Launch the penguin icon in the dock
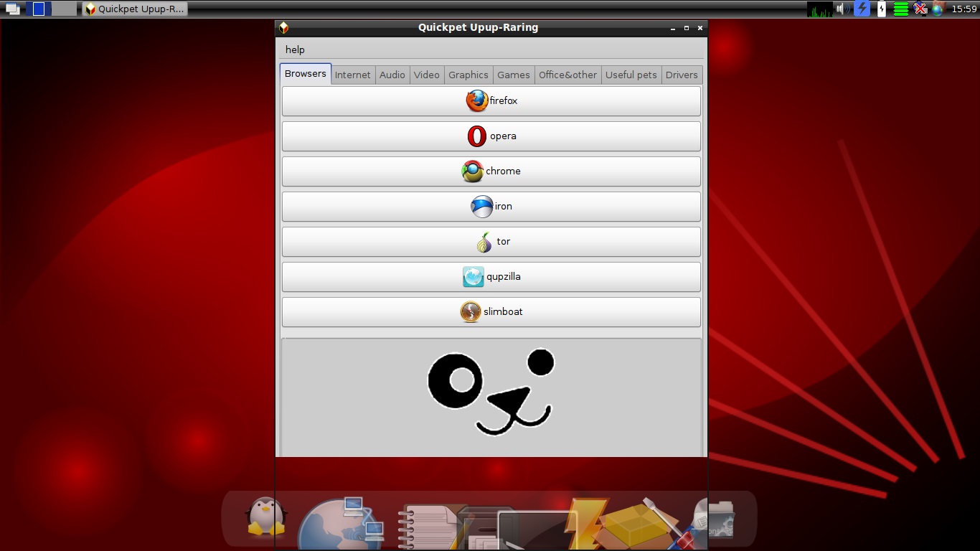This screenshot has height=551, width=980. pyautogui.click(x=265, y=517)
